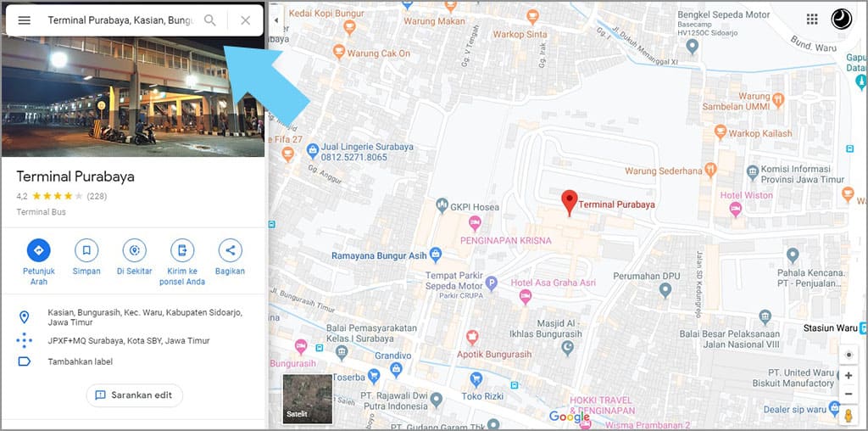Viewport: 868px width, 431px height.
Task: Click the Di Sekitar nearby icon
Action: [133, 250]
